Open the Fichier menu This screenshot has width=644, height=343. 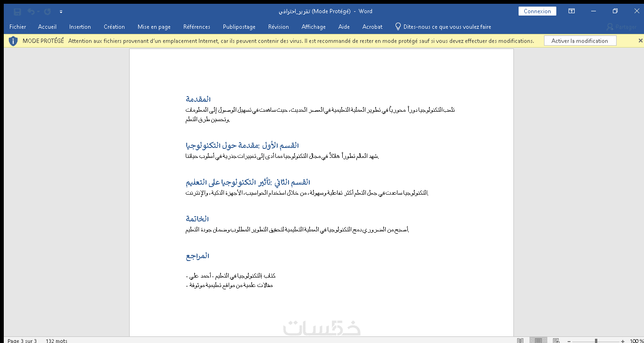coord(18,27)
